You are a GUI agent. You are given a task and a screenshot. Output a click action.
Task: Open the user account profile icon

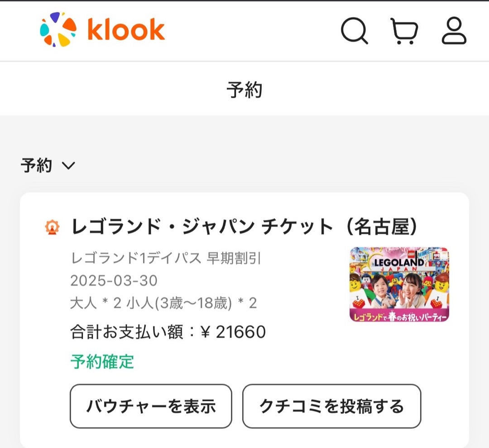(454, 31)
